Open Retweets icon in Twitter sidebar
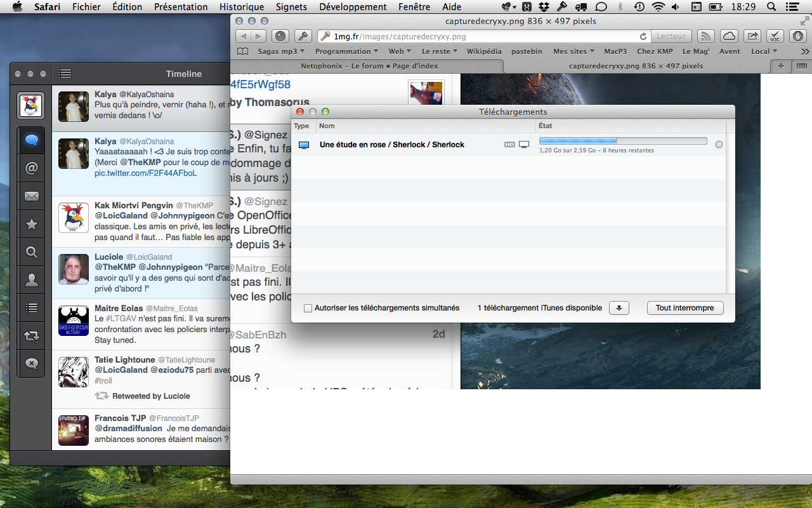 pyautogui.click(x=32, y=336)
